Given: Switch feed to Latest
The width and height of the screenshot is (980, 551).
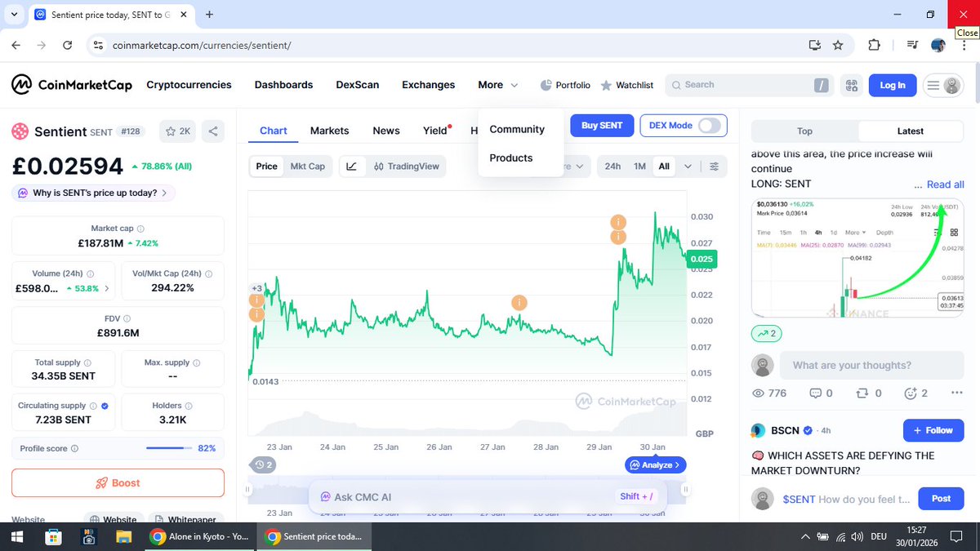Looking at the screenshot, I should (911, 131).
